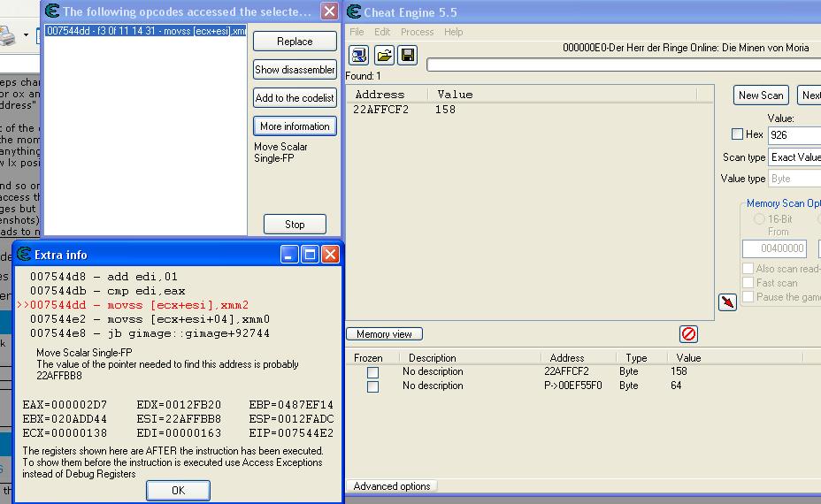Click the Cheat Engine logo in Extra info title bar
Screen dimensions: 821x504
23,255
